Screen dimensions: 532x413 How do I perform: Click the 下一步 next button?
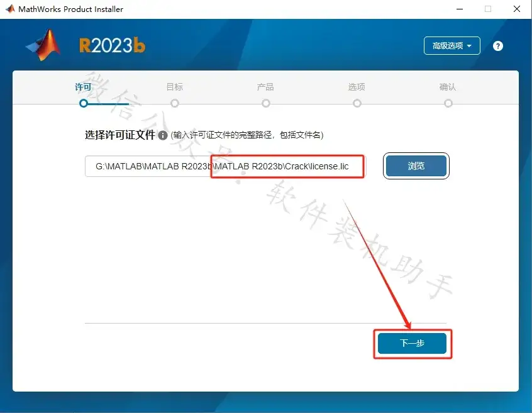(x=412, y=343)
